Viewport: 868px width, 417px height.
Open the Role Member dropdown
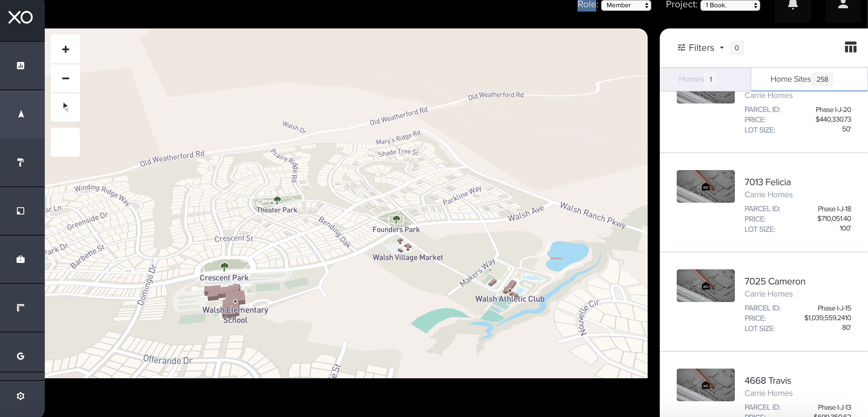pos(626,5)
